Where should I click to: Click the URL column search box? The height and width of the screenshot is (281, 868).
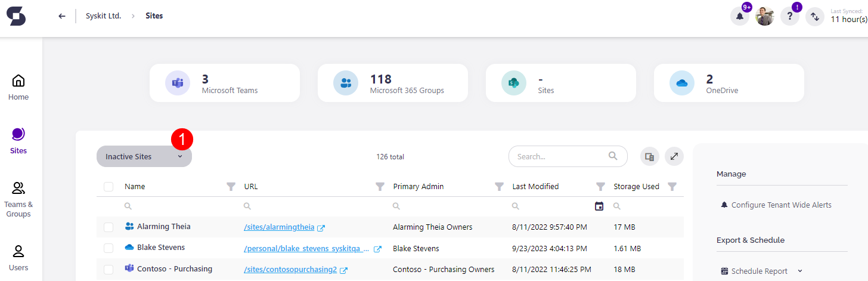313,206
